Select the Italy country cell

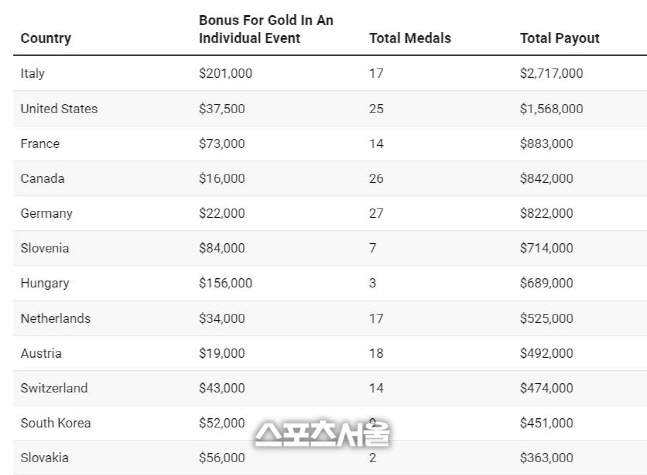coord(33,73)
